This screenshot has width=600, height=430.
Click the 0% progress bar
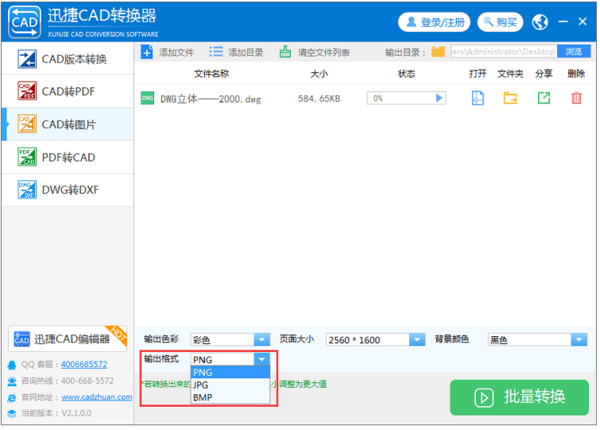click(406, 98)
